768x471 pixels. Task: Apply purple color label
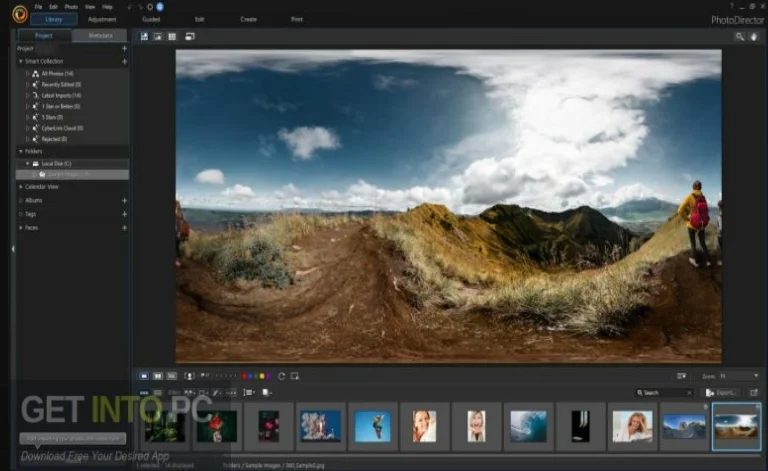pos(268,376)
